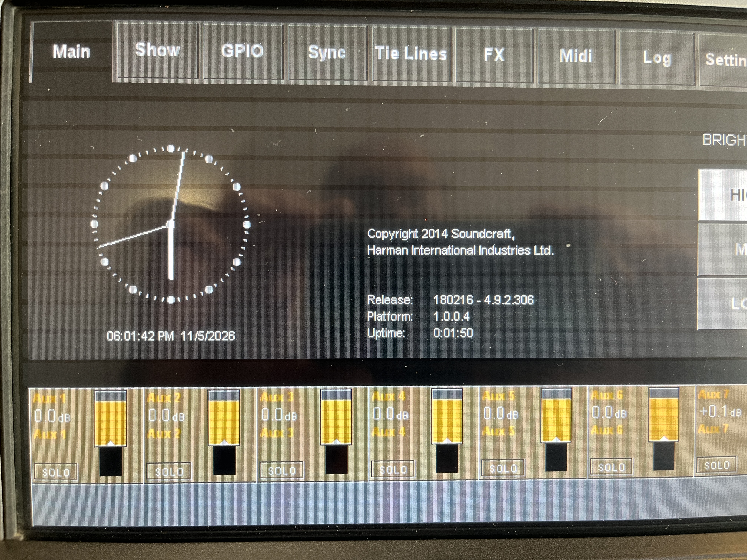Screen dimensions: 747x560
Task: Switch to the Show tab
Action: [x=157, y=50]
